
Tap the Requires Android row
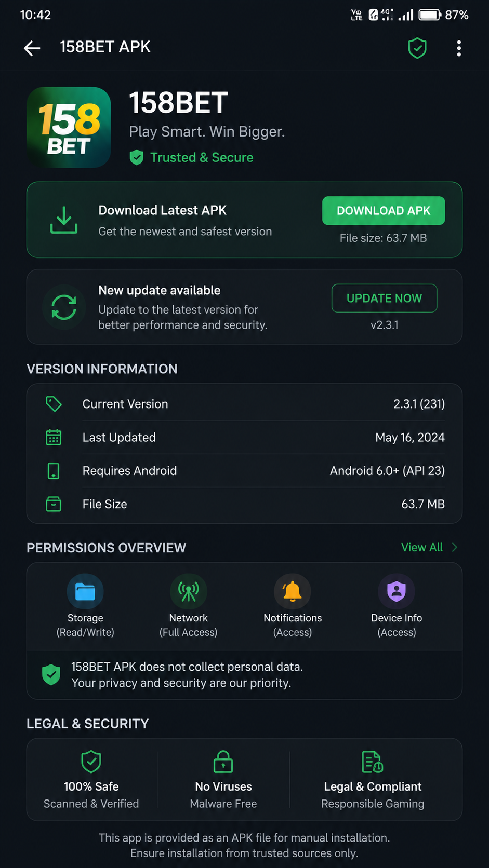[x=245, y=471]
